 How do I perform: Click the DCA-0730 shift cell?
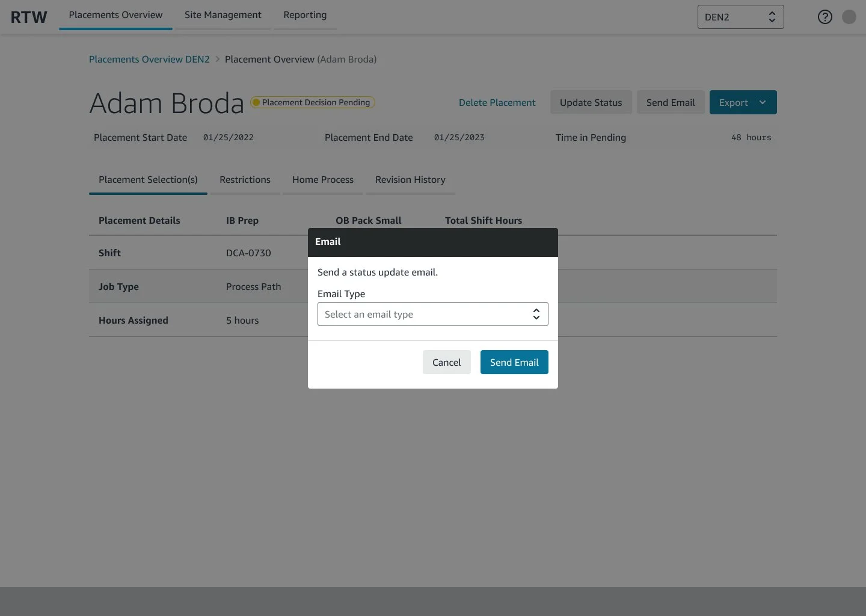pos(248,253)
